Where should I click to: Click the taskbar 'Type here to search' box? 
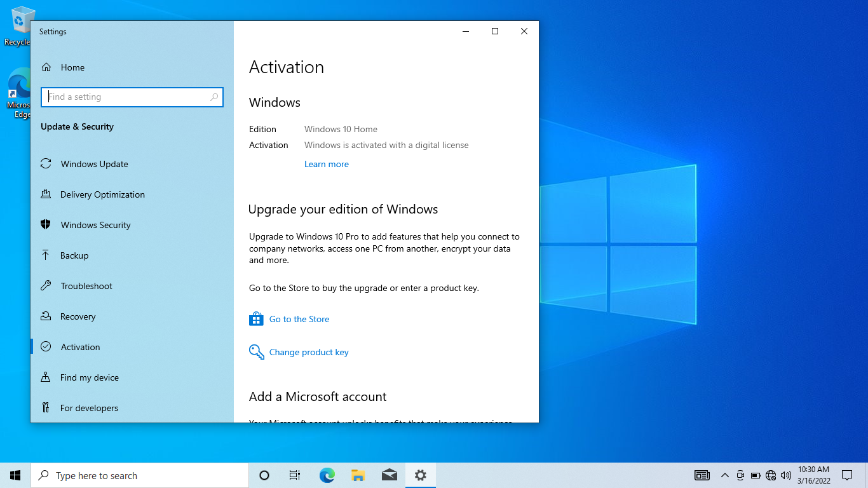coord(140,475)
